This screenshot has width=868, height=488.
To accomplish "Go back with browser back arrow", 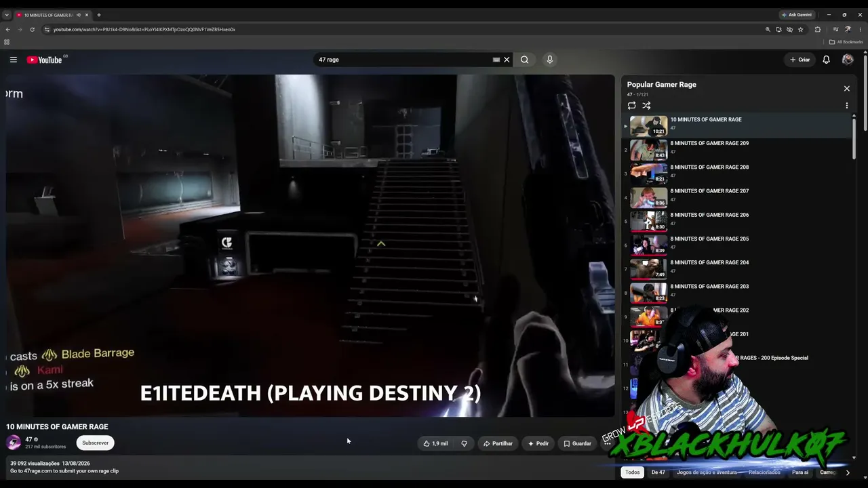I will tap(7, 29).
